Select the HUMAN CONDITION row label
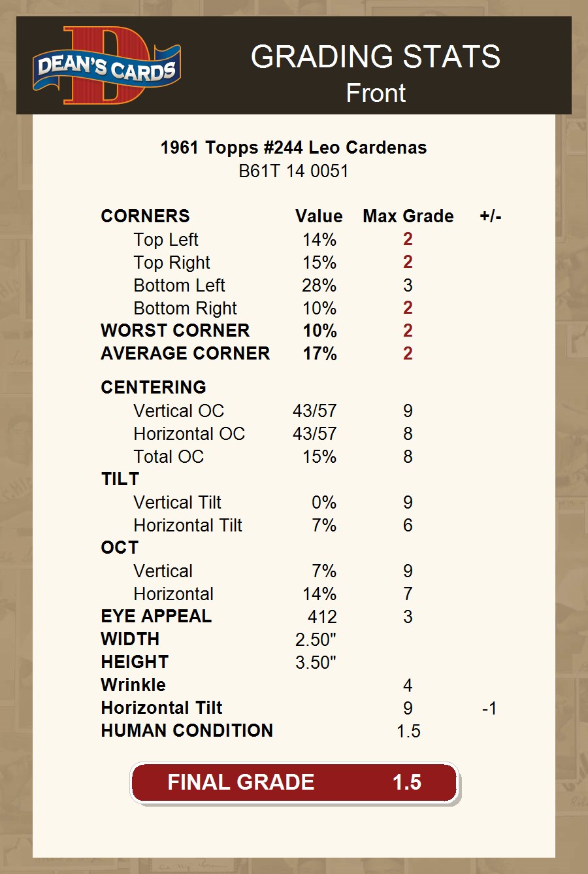588x874 pixels. [x=187, y=731]
